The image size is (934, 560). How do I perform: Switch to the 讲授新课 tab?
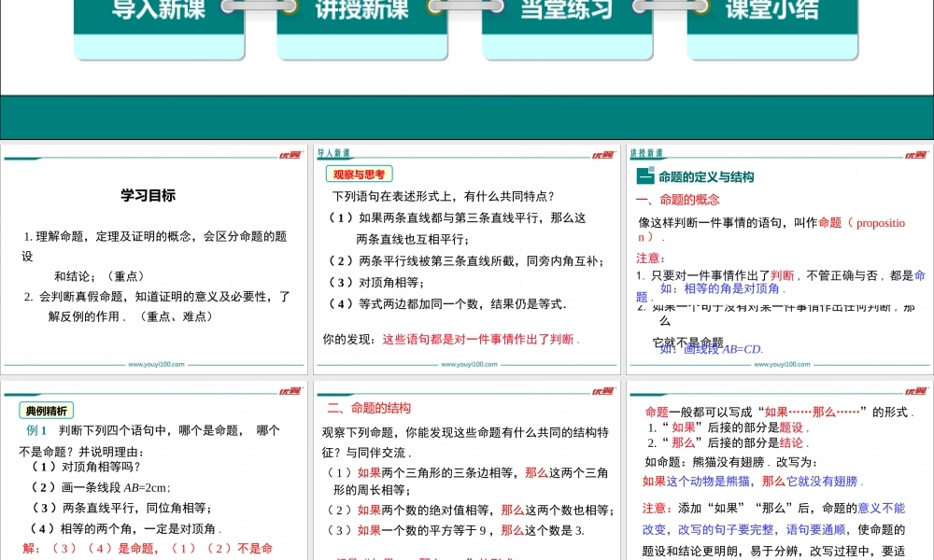[x=361, y=12]
